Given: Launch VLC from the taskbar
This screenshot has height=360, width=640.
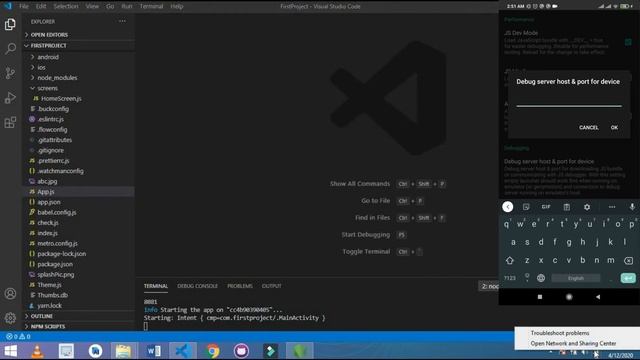Looking at the screenshot, I should pos(38,351).
